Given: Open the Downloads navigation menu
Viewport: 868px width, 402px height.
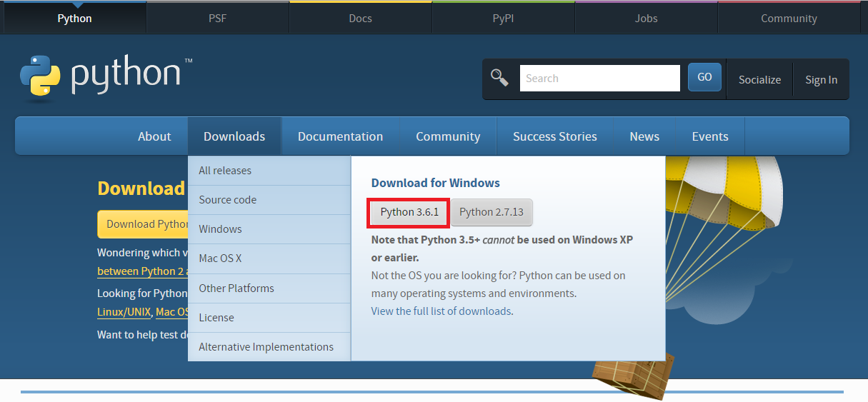Looking at the screenshot, I should pos(234,136).
